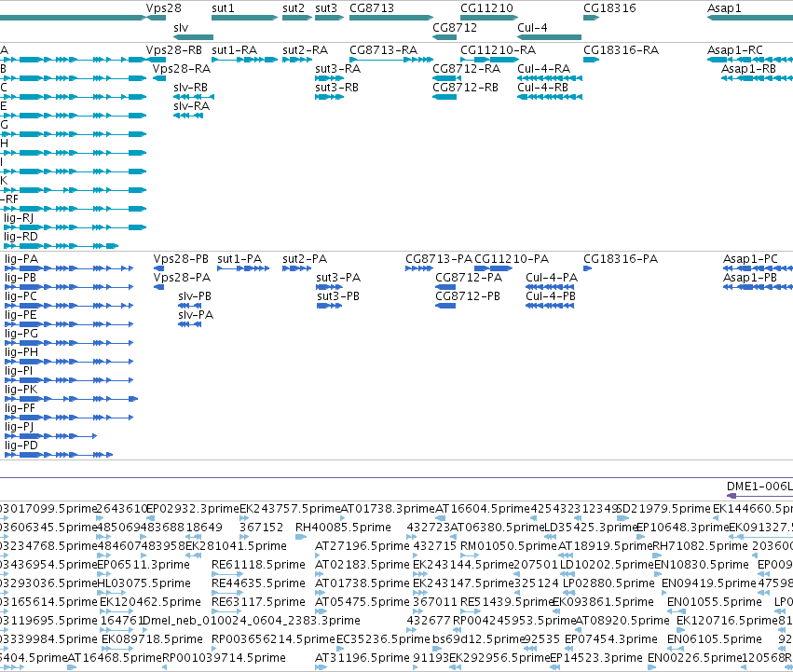
Task: Select protein lig-PG
Action: 69,343
